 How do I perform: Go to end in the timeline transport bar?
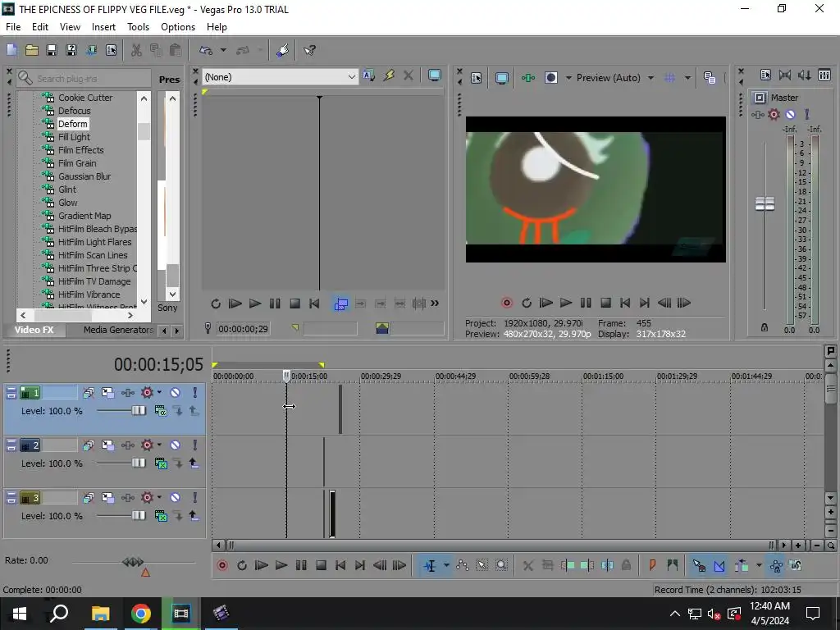point(360,566)
